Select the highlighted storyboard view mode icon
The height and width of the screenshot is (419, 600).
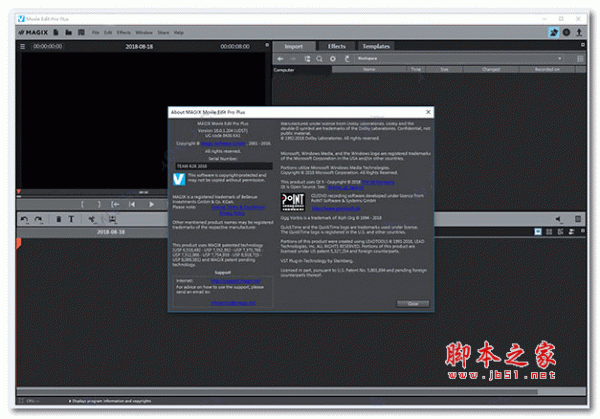click(x=538, y=232)
